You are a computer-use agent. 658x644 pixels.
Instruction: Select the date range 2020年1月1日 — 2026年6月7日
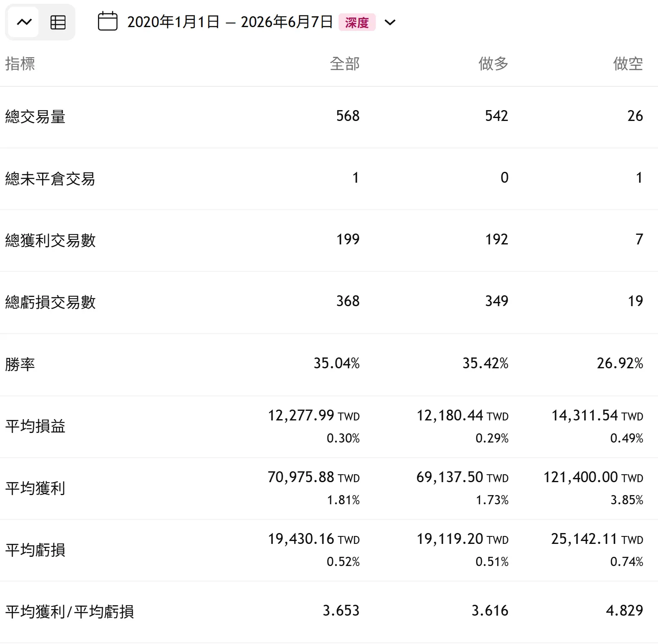point(230,22)
